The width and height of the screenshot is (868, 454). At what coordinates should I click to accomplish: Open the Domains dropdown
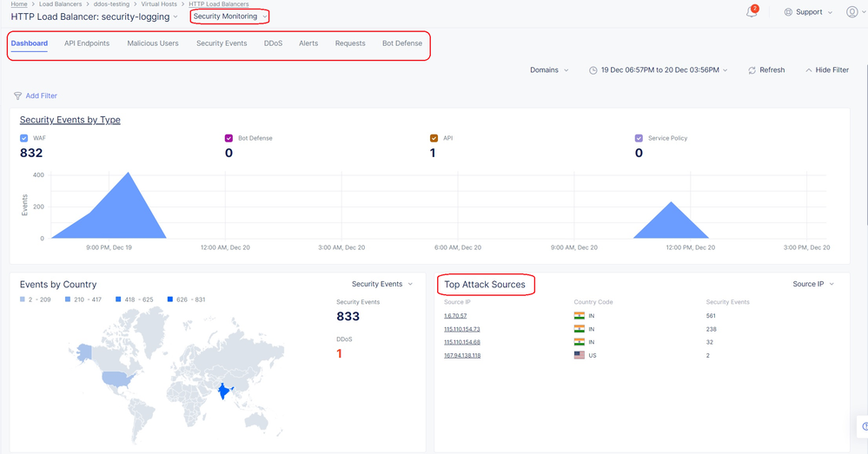[549, 70]
